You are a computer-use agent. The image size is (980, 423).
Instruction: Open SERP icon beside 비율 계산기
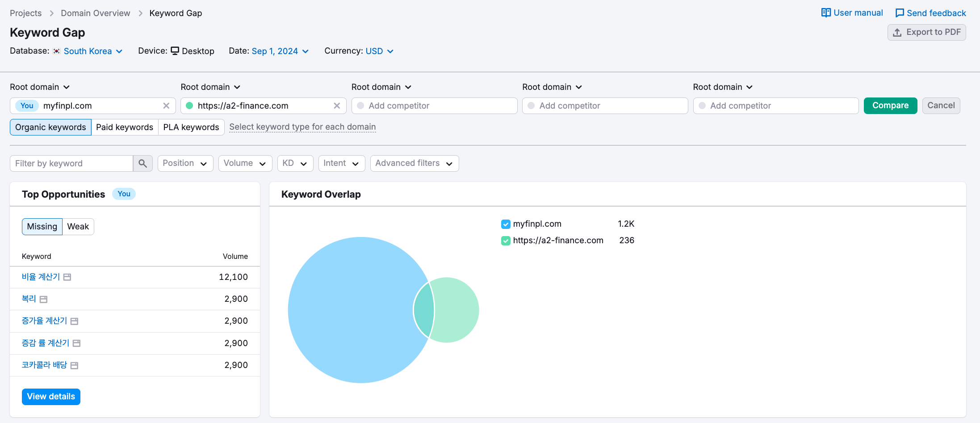[x=67, y=277]
